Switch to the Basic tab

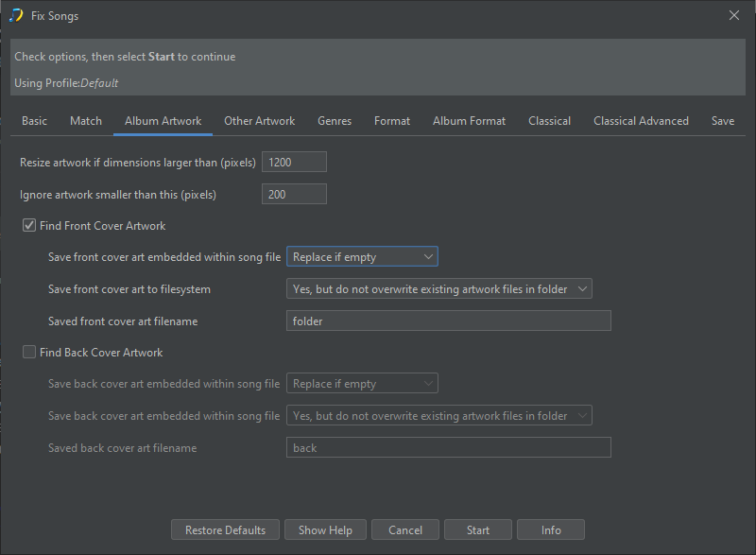click(34, 121)
